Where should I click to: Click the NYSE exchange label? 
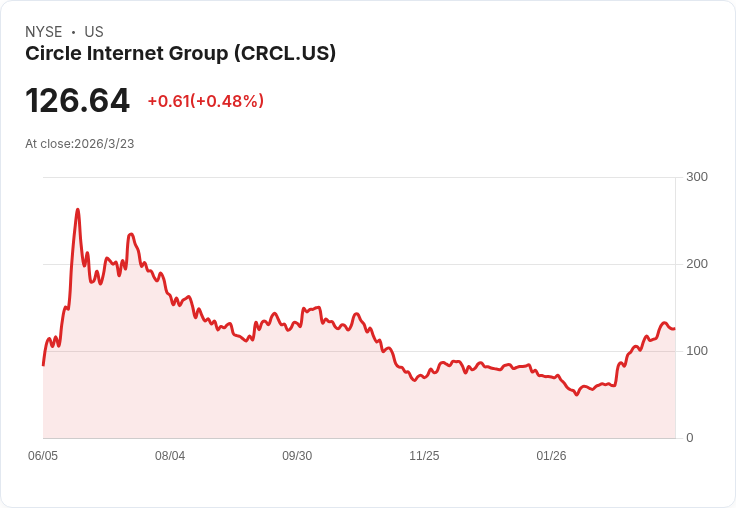[x=44, y=32]
